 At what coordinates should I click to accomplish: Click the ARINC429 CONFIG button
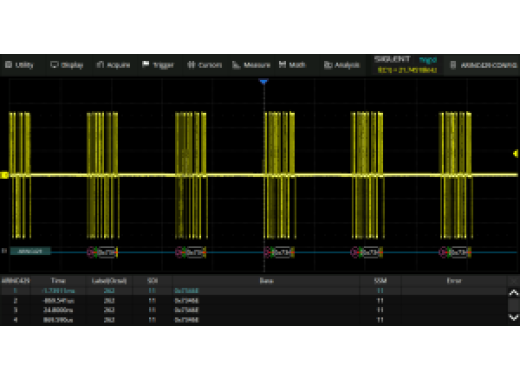click(483, 65)
